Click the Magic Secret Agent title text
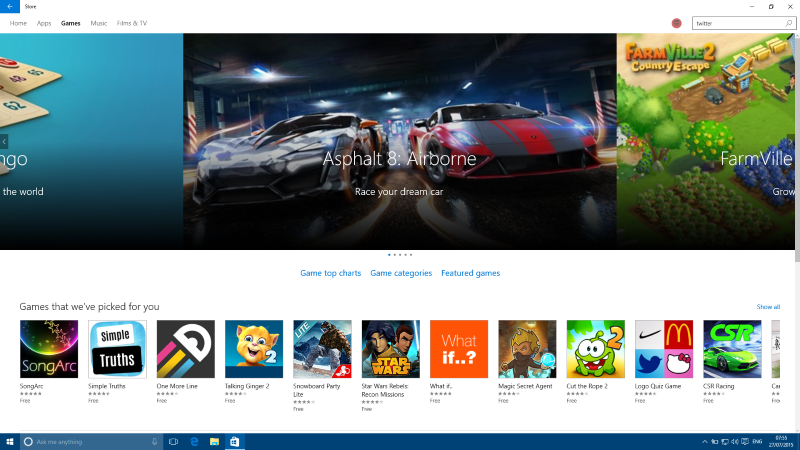Viewport: 800px width, 450px height. coord(526,386)
